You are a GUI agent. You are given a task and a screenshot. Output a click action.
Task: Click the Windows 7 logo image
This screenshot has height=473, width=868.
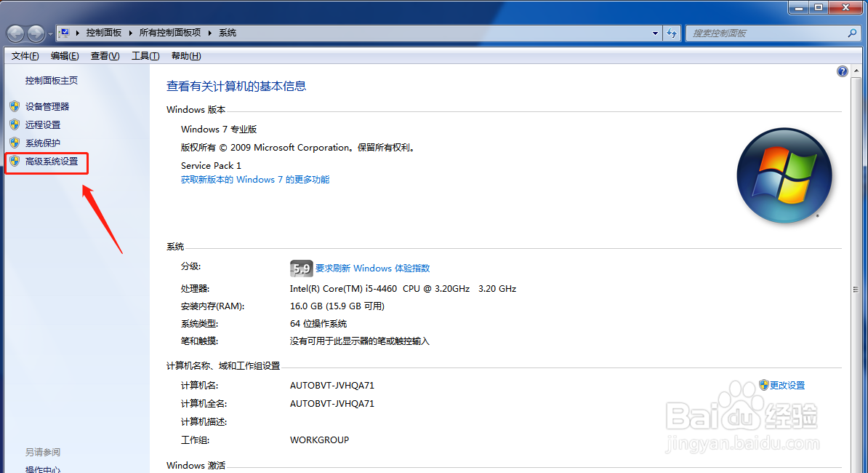click(x=784, y=175)
